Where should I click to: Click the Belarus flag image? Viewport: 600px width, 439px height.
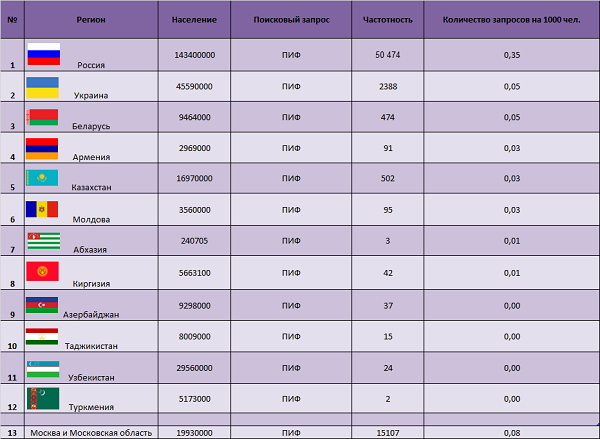(x=42, y=117)
